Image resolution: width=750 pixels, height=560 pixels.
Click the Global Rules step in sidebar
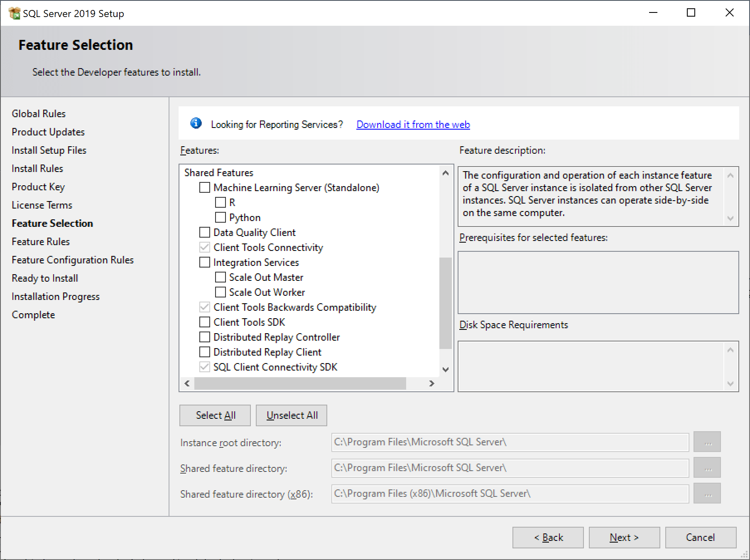pyautogui.click(x=39, y=114)
